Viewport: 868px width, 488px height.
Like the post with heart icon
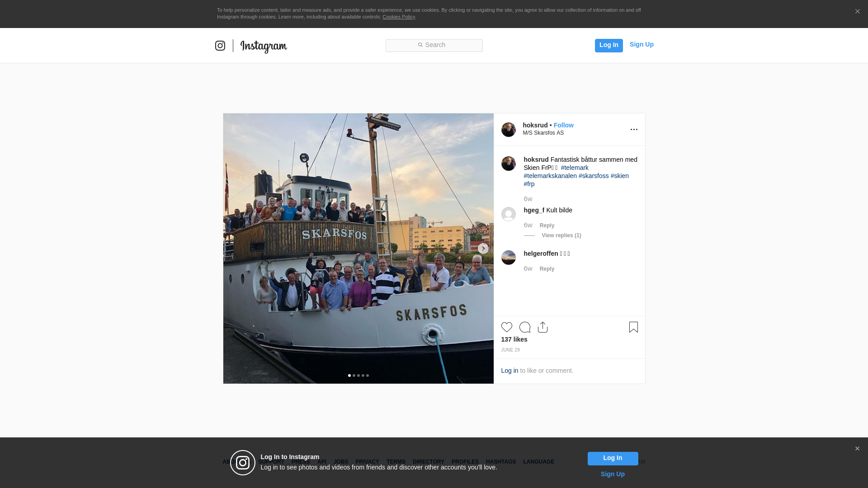coord(506,327)
